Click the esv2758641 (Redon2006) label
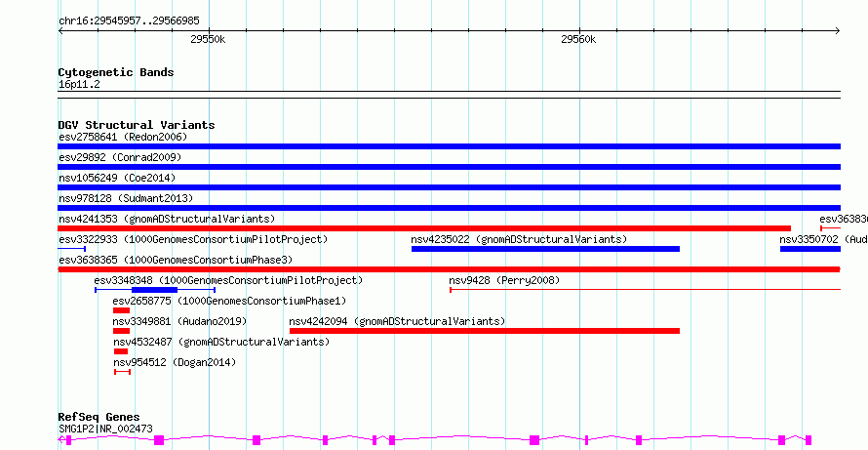The width and height of the screenshot is (868, 450). click(x=123, y=137)
